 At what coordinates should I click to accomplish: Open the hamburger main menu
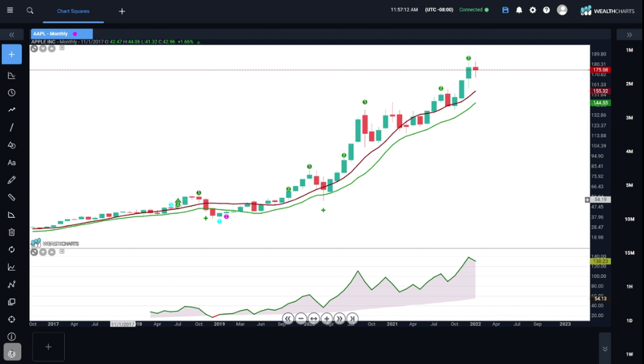tap(10, 11)
